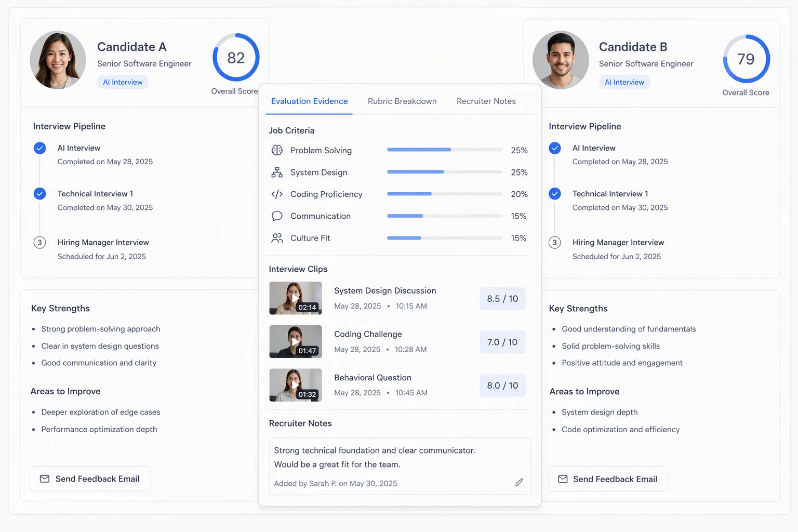Click Candidate B's 79 overall score ring
Viewport: 798px width, 532px height.
coord(747,59)
